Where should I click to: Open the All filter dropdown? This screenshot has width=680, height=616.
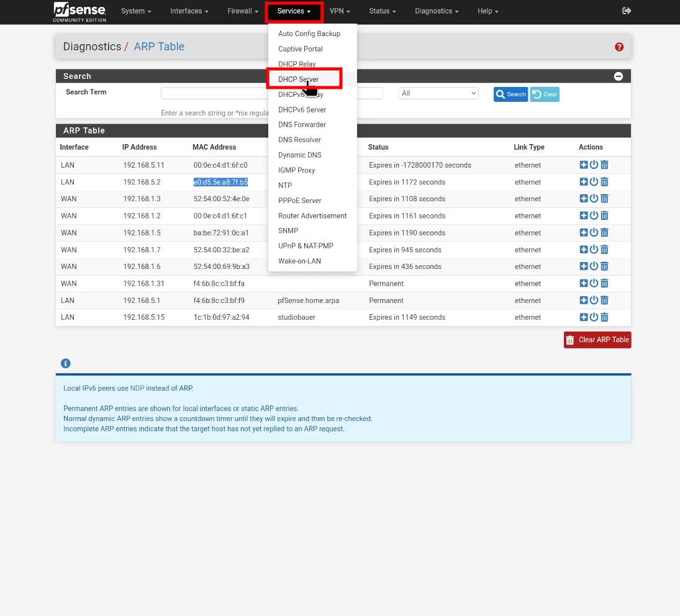(x=438, y=93)
